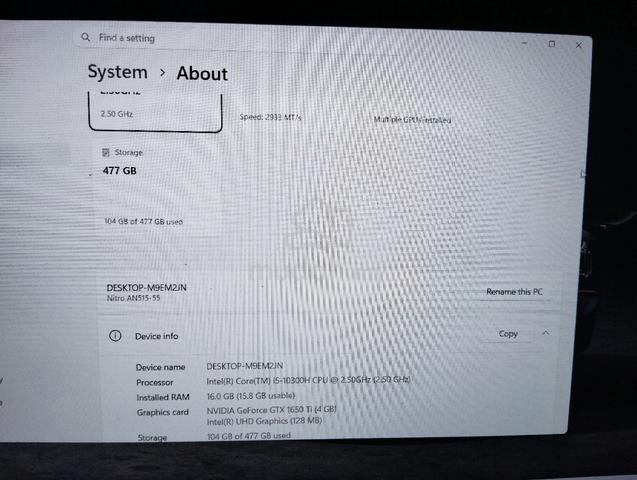Click the About breadcrumb heading
637x480 pixels.
[202, 74]
